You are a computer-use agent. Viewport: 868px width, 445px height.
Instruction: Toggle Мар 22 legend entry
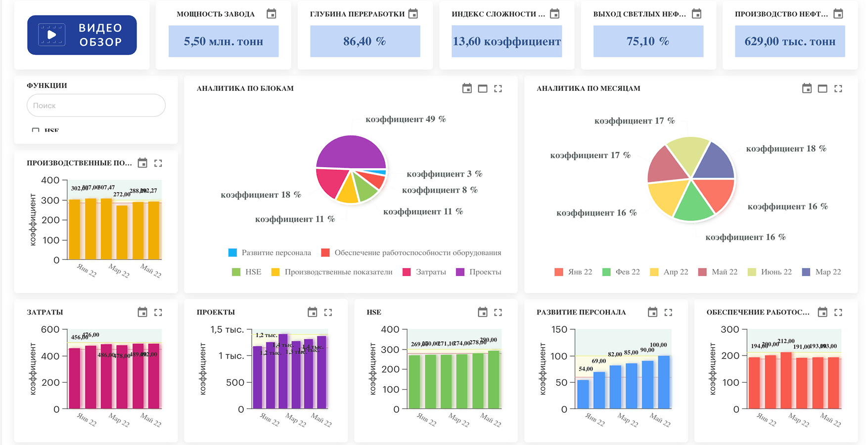pos(822,272)
